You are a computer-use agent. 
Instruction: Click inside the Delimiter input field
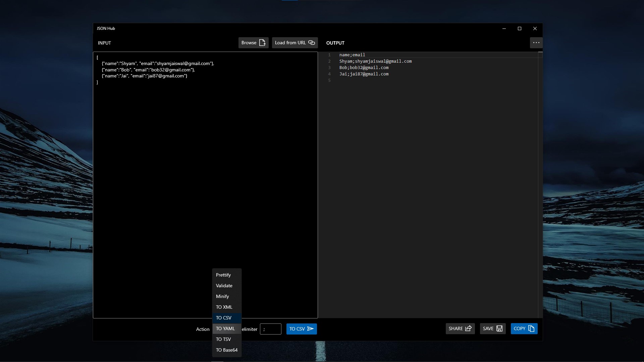(x=270, y=329)
